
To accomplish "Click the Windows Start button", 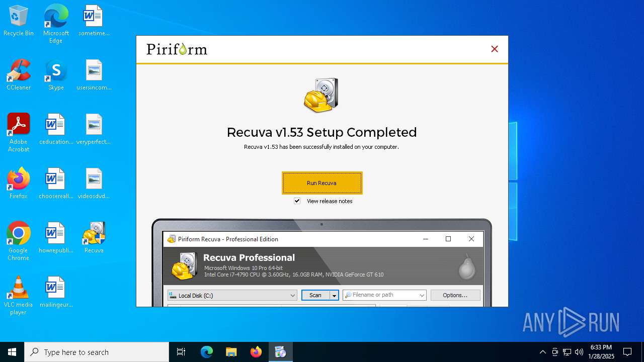I will [12, 352].
